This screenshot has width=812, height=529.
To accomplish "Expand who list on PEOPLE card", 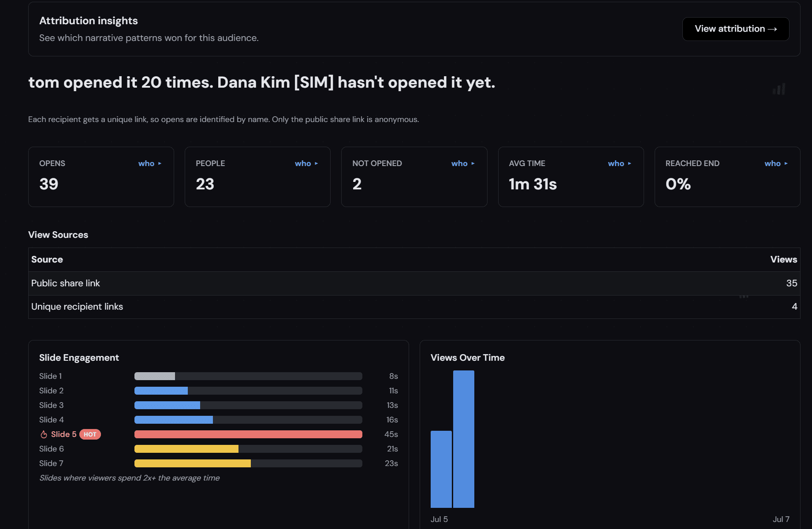I will [306, 163].
